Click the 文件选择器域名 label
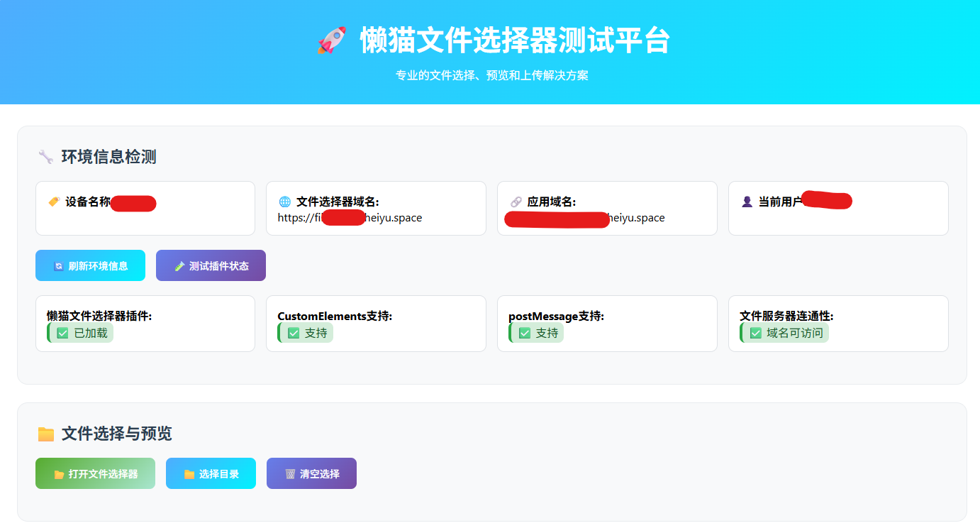 tap(338, 202)
